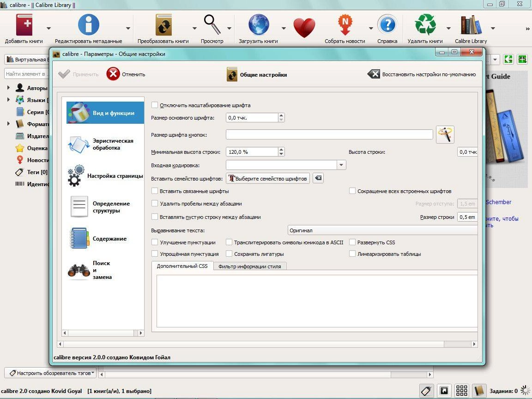
Task: Click Отменить button
Action: 126,74
